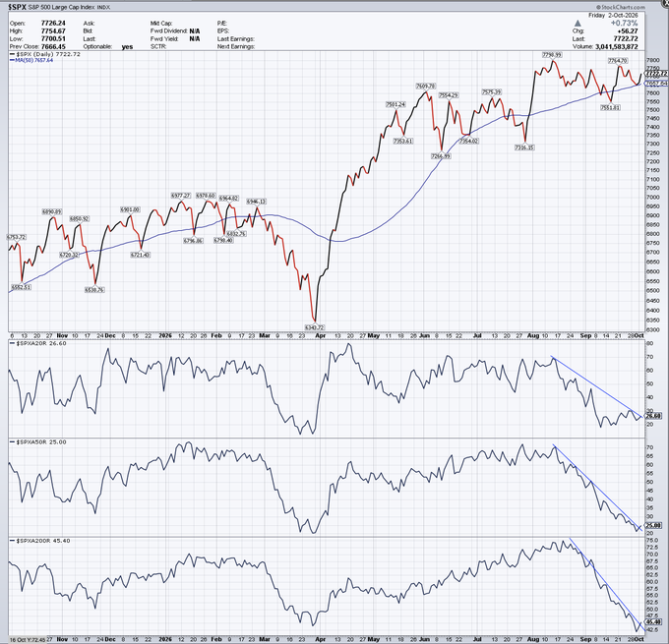Image resolution: width=669 pixels, height=644 pixels.
Task: Select the Prev Close value 7666.45
Action: (53, 46)
